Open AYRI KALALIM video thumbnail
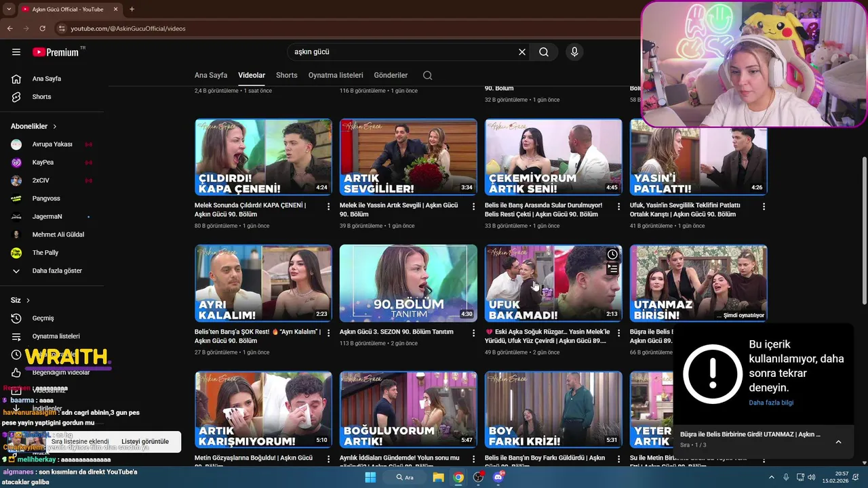The image size is (868, 488). coord(263,283)
